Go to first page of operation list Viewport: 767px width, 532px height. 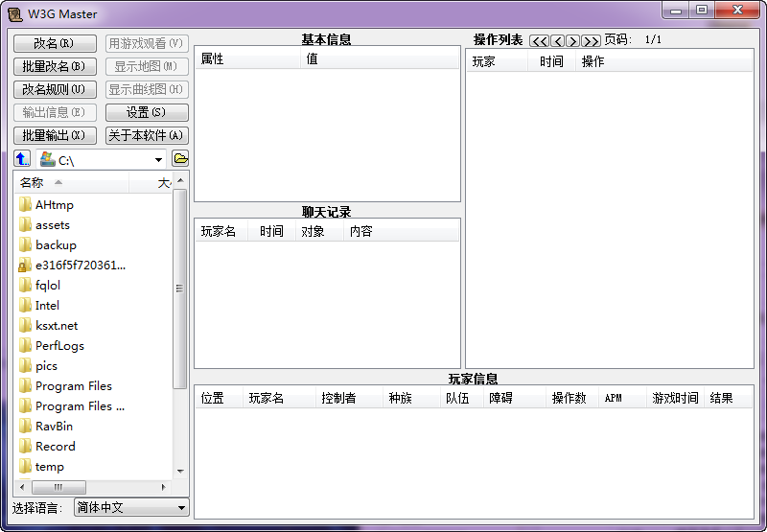pyautogui.click(x=539, y=40)
